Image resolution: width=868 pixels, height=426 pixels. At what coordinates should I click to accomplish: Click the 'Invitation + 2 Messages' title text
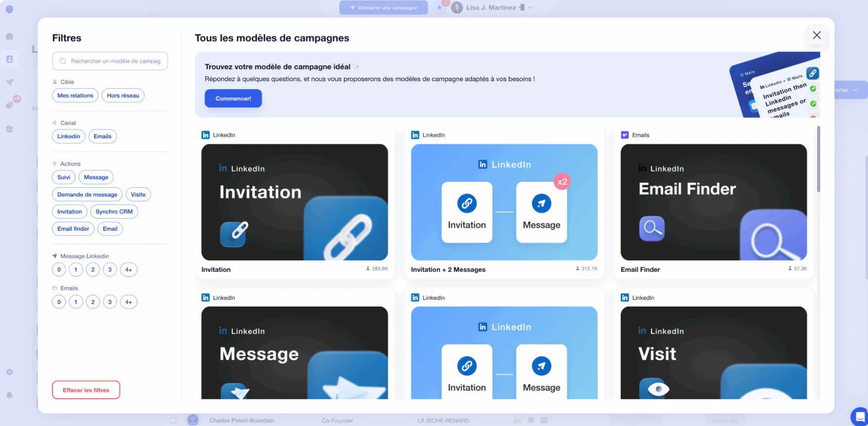pyautogui.click(x=448, y=269)
